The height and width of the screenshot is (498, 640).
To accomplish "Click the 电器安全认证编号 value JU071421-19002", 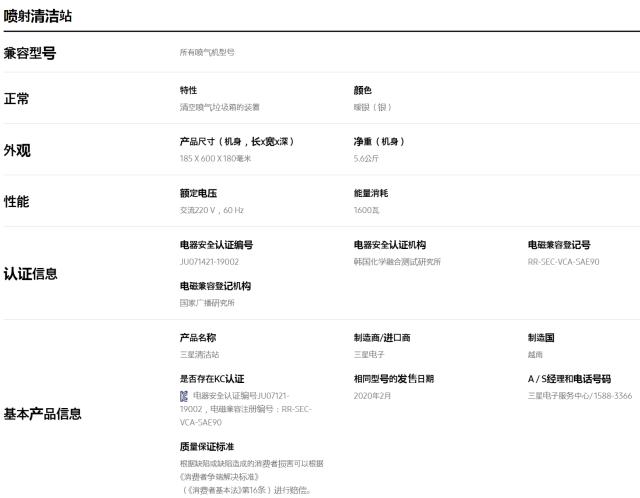I will click(x=209, y=261).
